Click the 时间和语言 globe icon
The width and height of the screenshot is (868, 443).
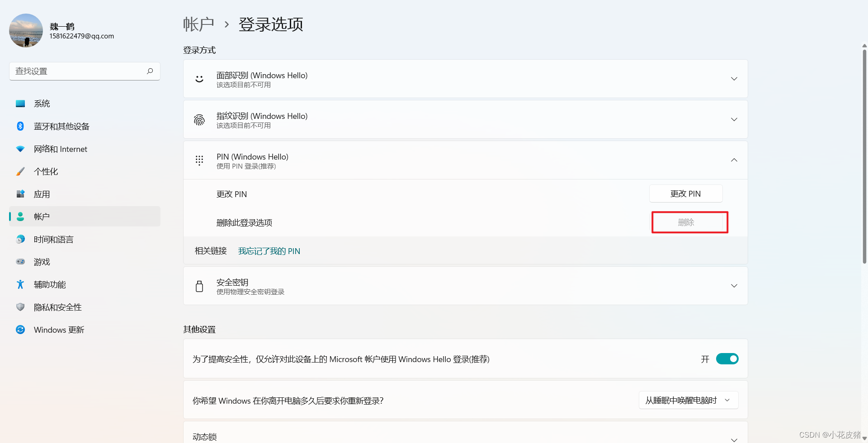point(20,239)
